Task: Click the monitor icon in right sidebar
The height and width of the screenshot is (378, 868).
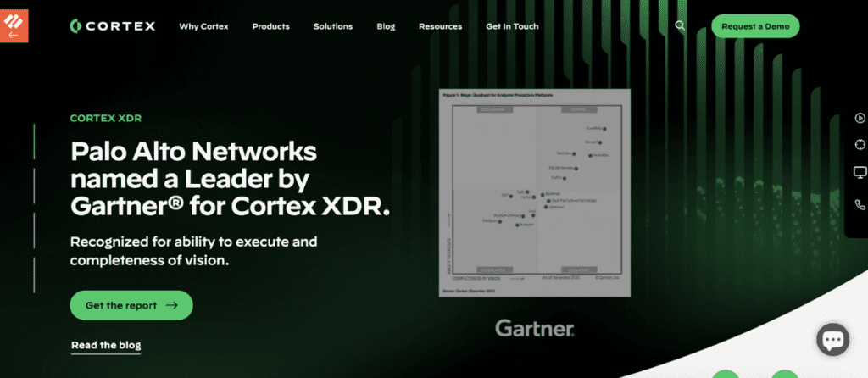Action: tap(860, 173)
